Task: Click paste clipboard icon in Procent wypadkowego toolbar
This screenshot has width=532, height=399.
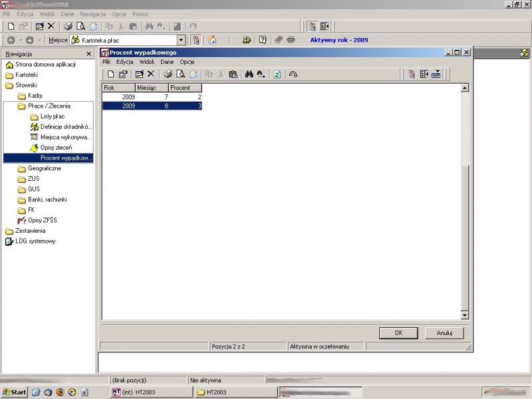Action: 233,74
